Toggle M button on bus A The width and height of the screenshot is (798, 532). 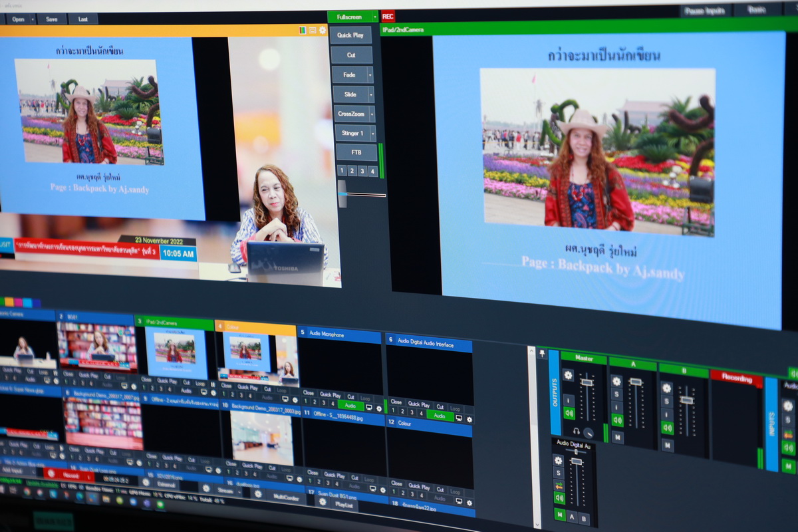click(x=618, y=437)
